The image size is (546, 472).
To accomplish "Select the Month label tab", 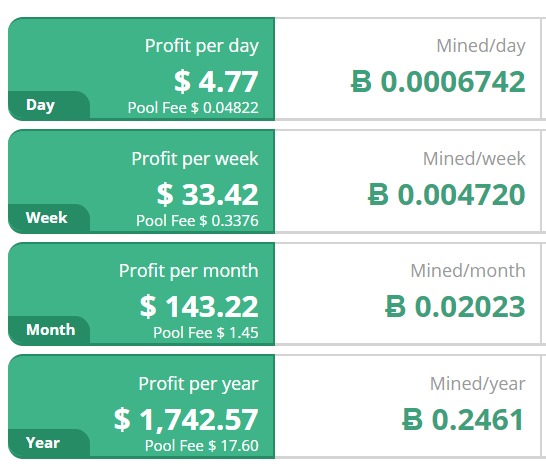I will (49, 330).
